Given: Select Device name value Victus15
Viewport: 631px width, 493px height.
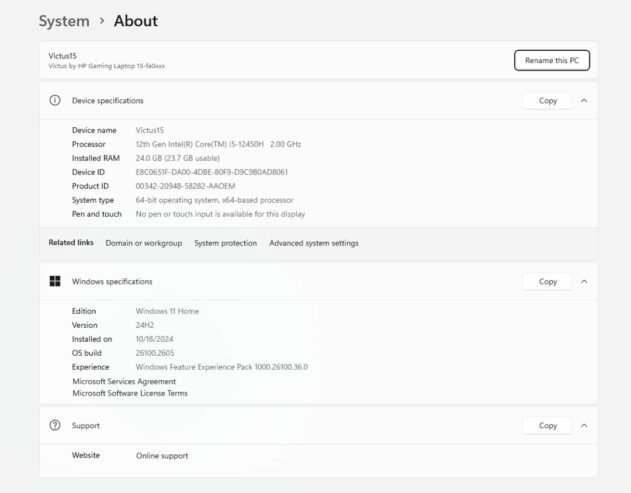Looking at the screenshot, I should pyautogui.click(x=149, y=130).
